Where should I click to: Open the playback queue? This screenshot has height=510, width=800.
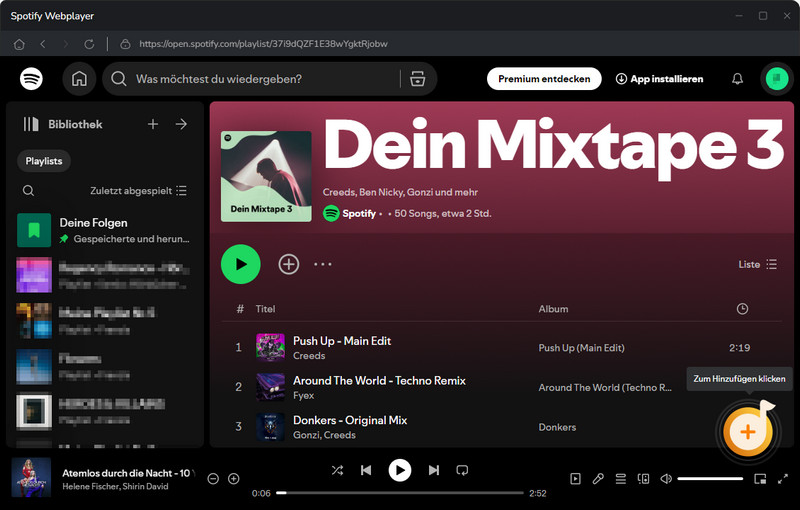pos(620,479)
